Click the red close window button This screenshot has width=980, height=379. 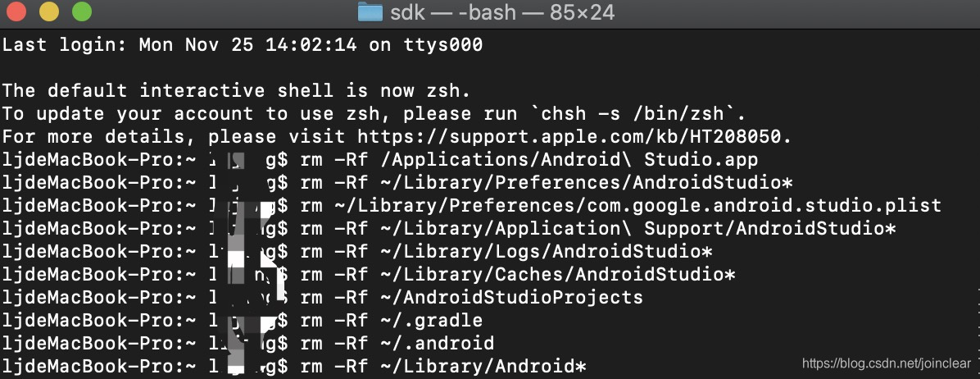[16, 11]
